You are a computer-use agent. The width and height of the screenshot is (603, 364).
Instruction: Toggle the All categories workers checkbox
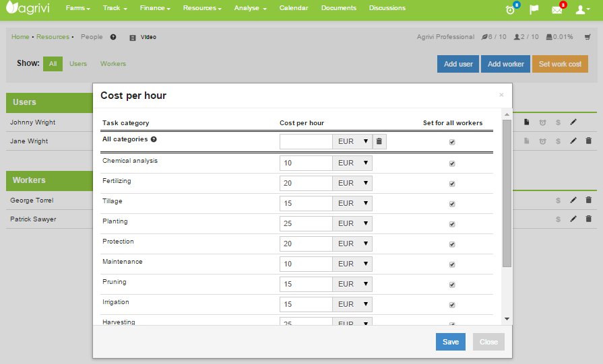(452, 143)
